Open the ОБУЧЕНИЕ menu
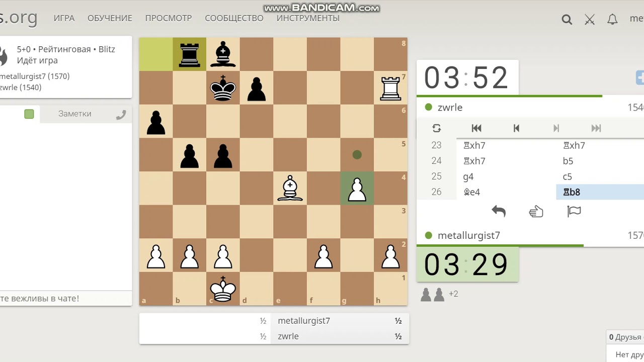This screenshot has height=362, width=644. coord(110,18)
